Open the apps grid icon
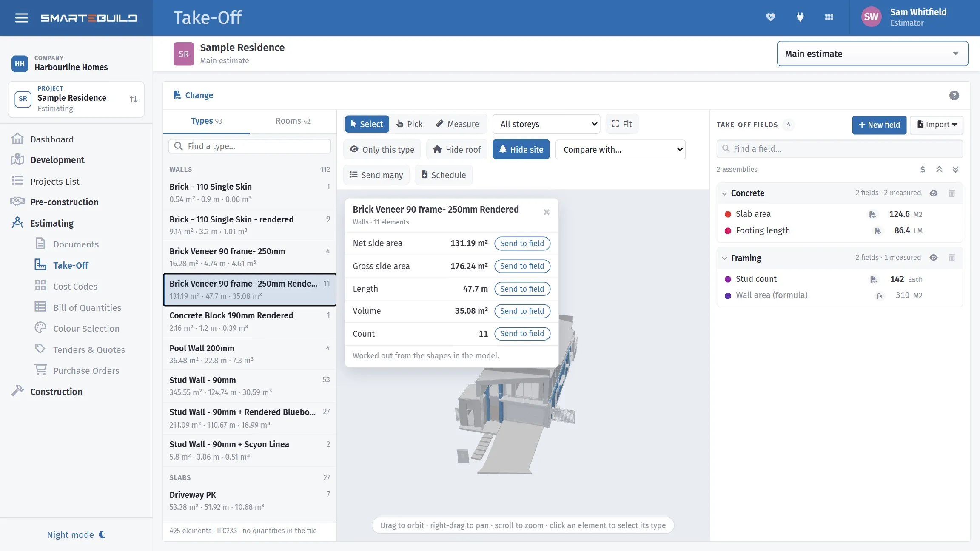The height and width of the screenshot is (551, 980). point(829,17)
